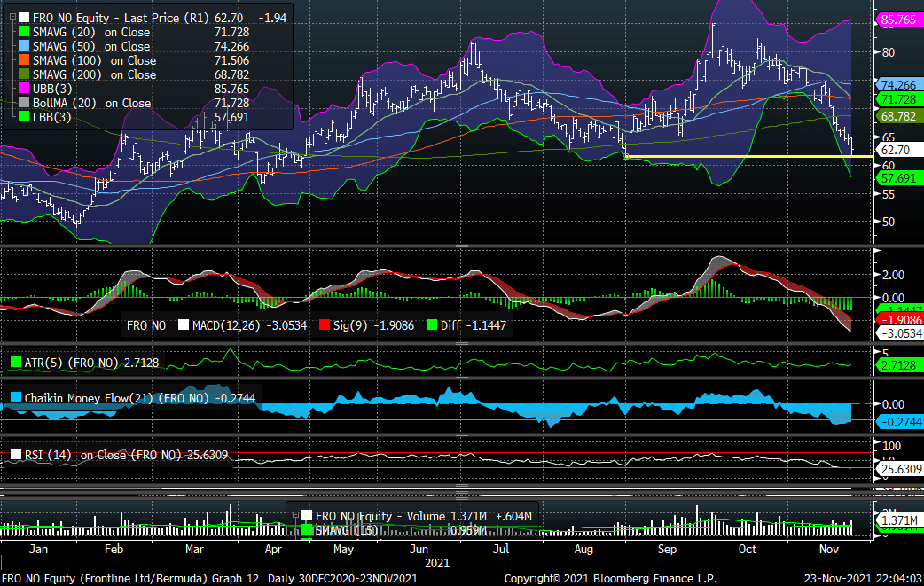This screenshot has height=586, width=924.
Task: Click 'Chaikin Money Flow(21) (FRO NO)' label
Action: pyautogui.click(x=117, y=398)
